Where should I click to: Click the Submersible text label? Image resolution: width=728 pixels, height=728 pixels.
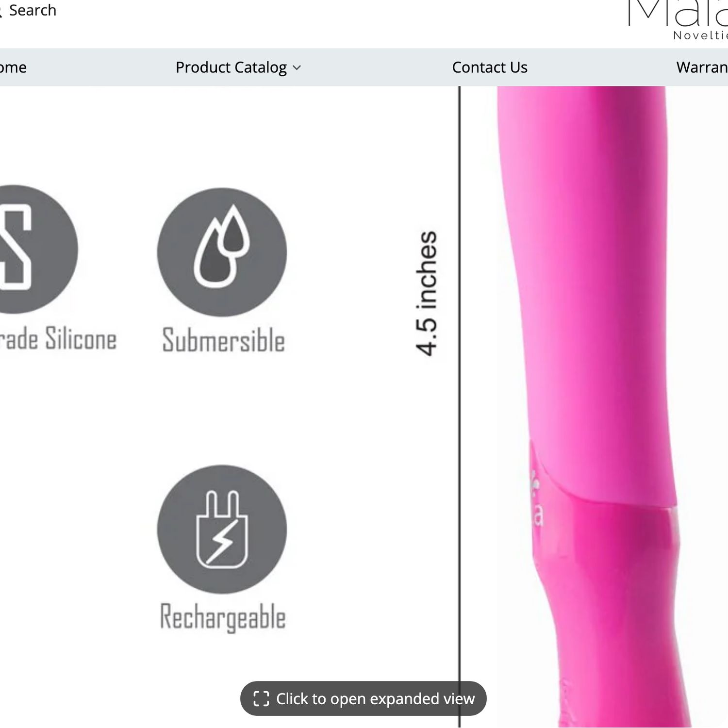[223, 340]
